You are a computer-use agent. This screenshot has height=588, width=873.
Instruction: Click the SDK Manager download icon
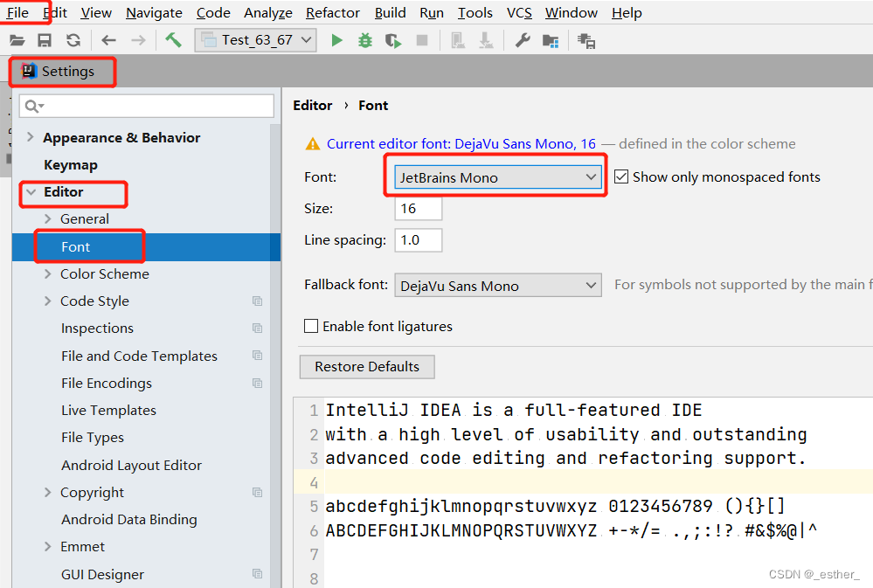click(x=486, y=40)
